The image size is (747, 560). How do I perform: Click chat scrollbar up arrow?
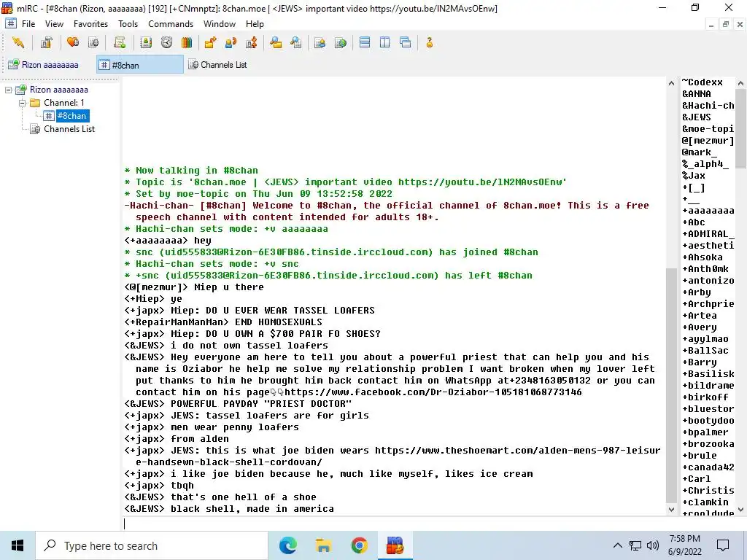(671, 83)
